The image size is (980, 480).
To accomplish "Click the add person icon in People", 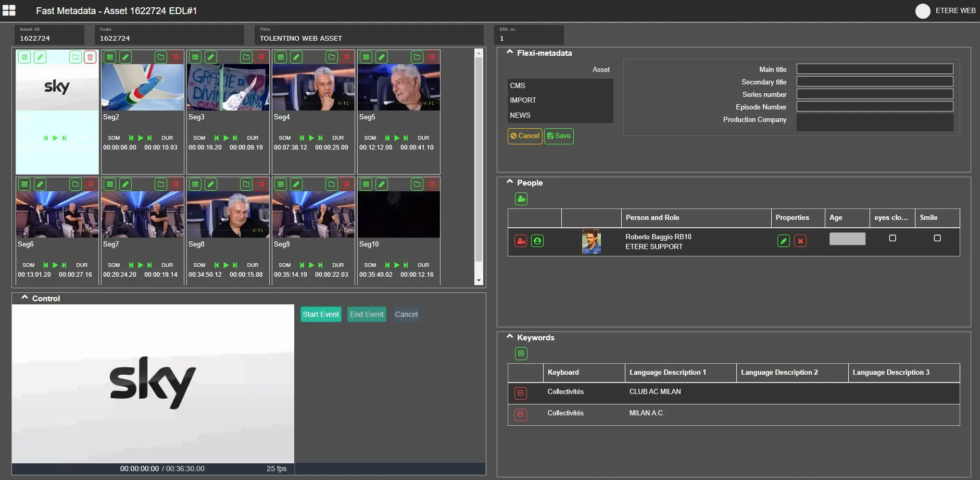I will [x=521, y=199].
